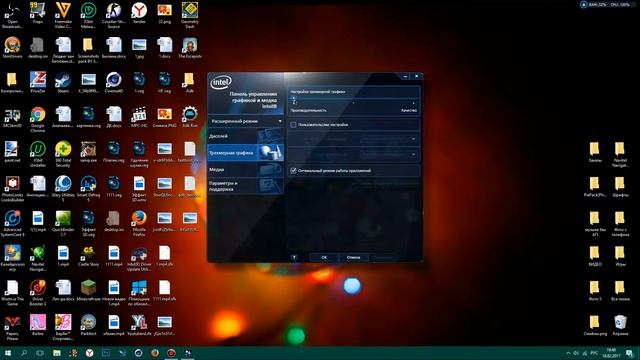The image size is (640, 360).
Task: Open Advanced SystemCare 9 shortcut
Action: coord(12,223)
